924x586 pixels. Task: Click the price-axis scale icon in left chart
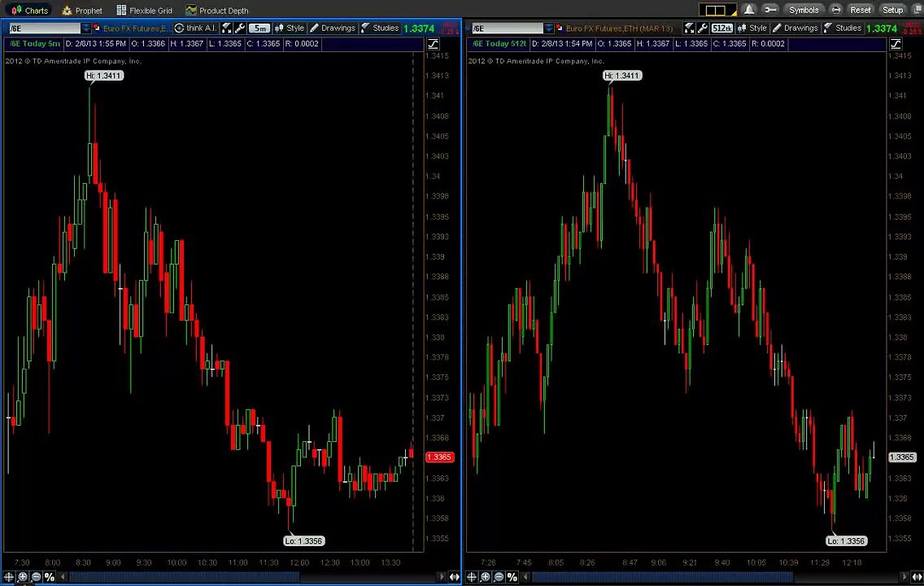pos(433,44)
